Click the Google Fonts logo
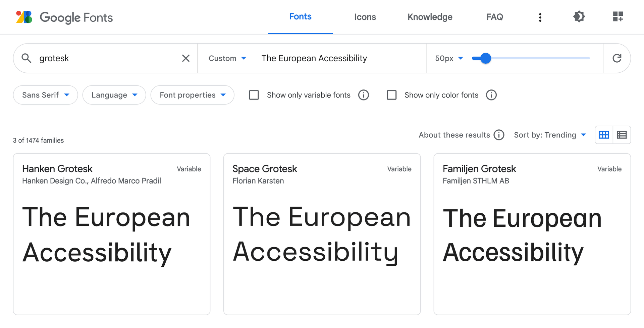 tap(64, 17)
